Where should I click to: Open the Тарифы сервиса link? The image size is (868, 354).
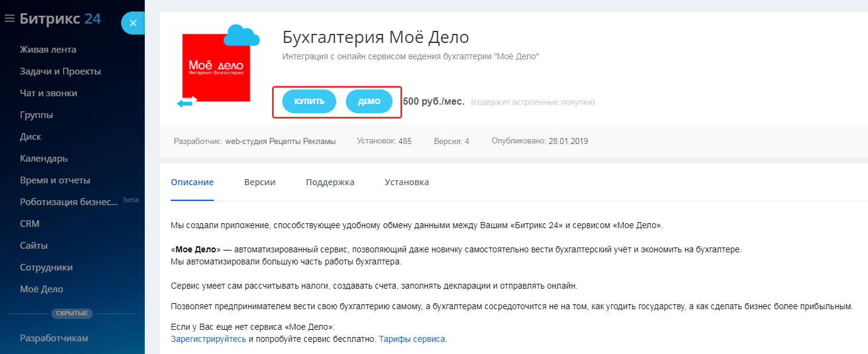(412, 339)
